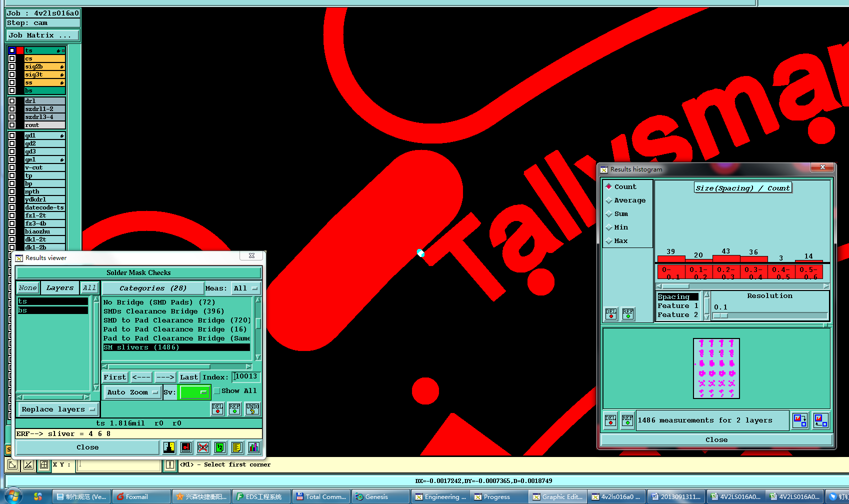Click lower DEL icon beside measurements text

pyautogui.click(x=610, y=420)
